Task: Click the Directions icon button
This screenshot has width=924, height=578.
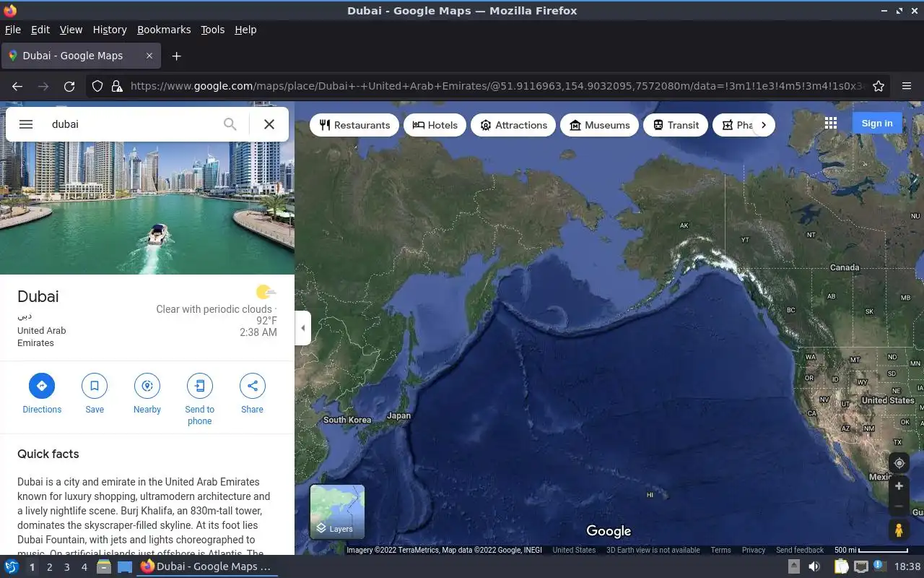Action: coord(42,386)
